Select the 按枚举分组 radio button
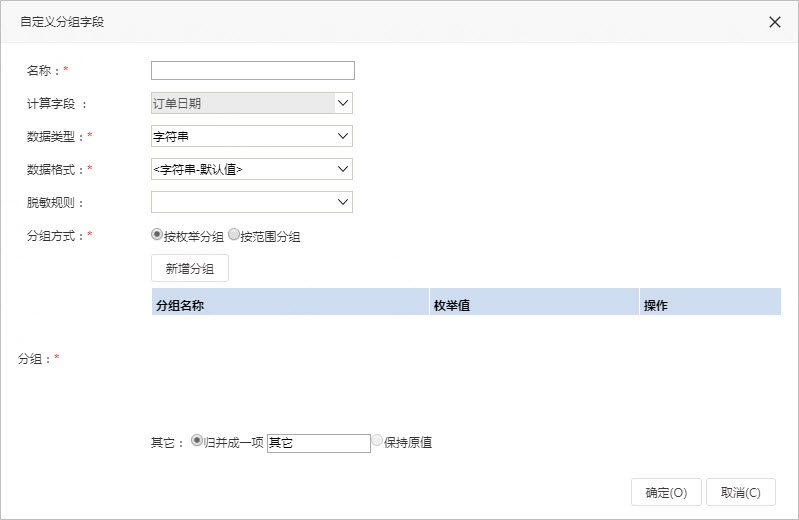The height and width of the screenshot is (520, 799). tap(157, 235)
